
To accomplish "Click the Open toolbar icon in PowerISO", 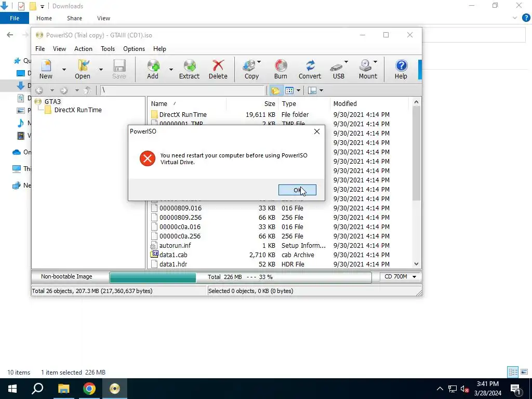I will pos(83,69).
